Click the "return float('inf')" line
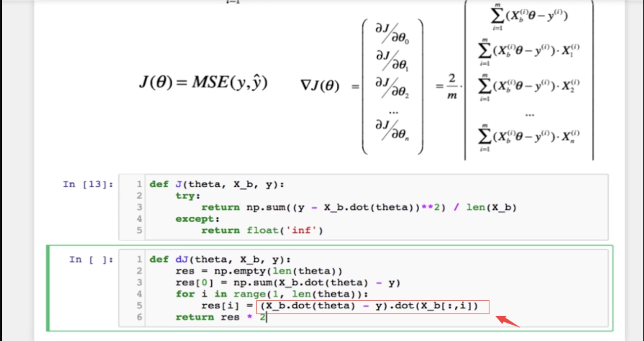This screenshot has width=644, height=341. pos(262,230)
